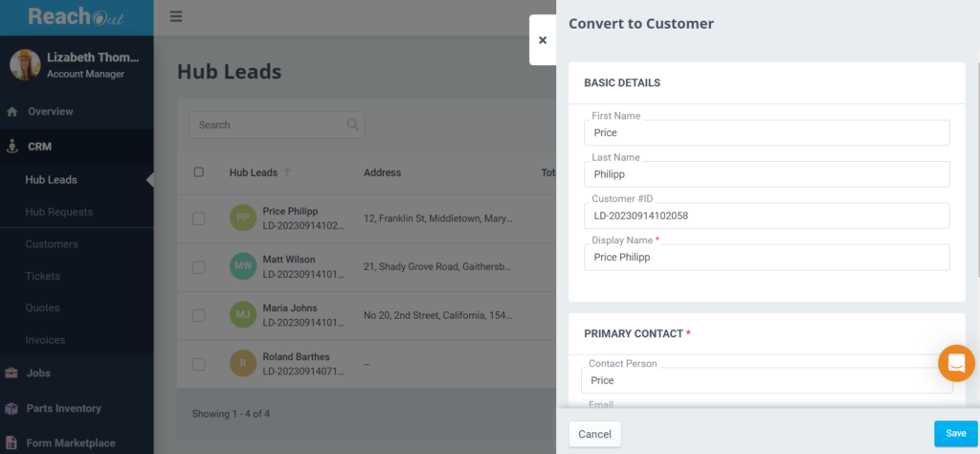Screen dimensions: 980x454
Task: Check the Maria Johns row checkbox
Action: tap(199, 315)
